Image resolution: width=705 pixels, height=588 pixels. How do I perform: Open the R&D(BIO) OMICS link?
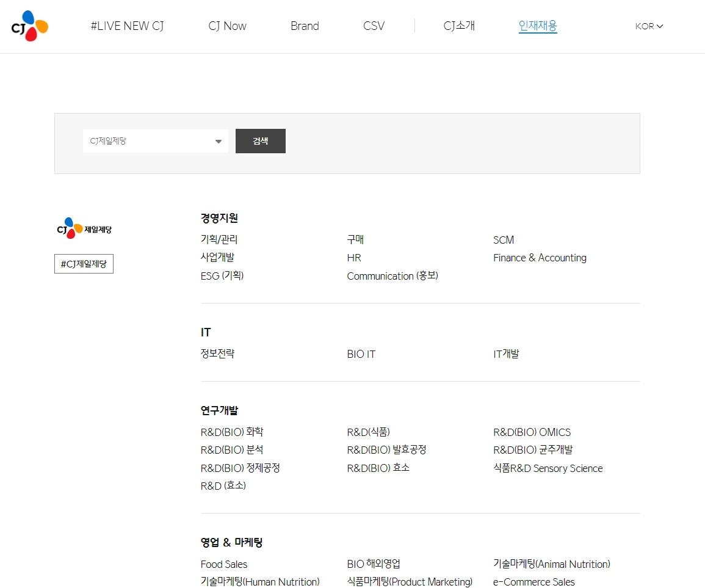(532, 432)
